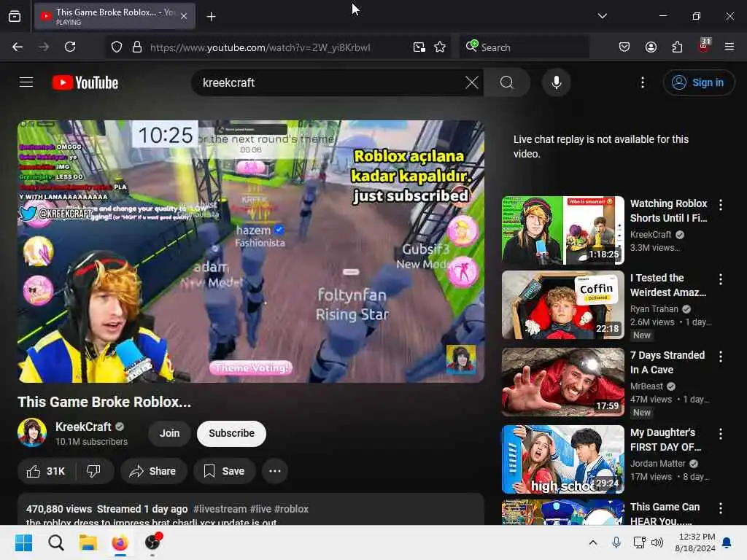
Task: Dislike this video
Action: (94, 471)
